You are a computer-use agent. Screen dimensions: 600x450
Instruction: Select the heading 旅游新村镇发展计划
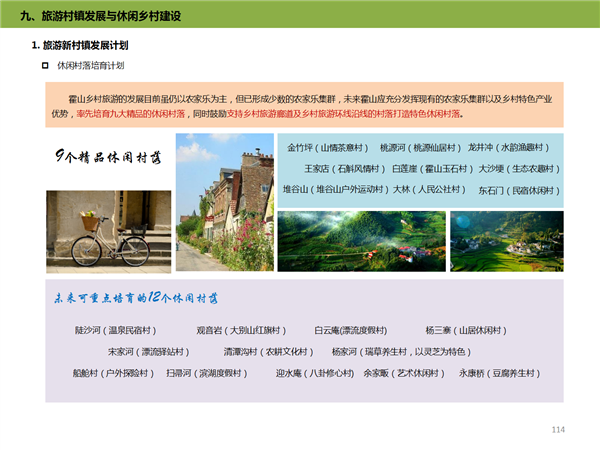click(x=84, y=46)
